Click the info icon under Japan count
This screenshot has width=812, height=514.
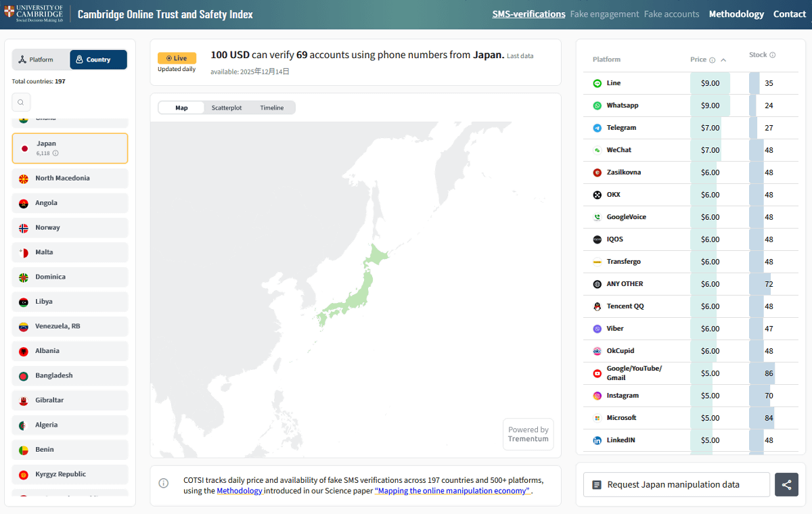pos(55,154)
